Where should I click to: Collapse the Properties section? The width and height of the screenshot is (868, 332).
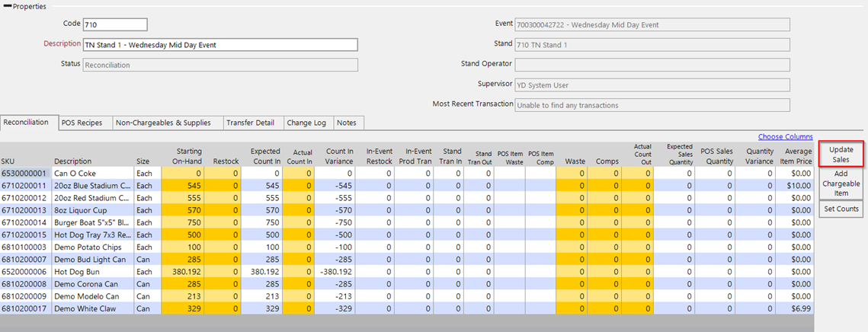tap(7, 7)
